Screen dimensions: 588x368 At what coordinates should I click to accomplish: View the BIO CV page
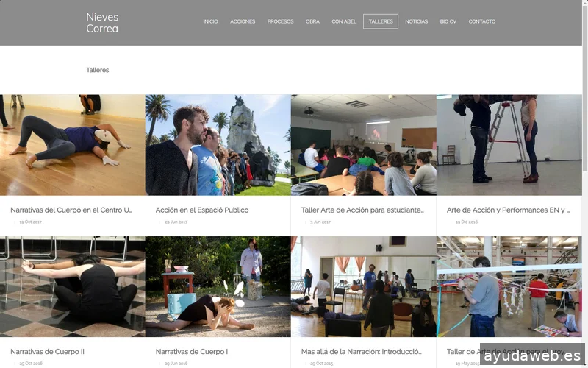[x=448, y=21]
